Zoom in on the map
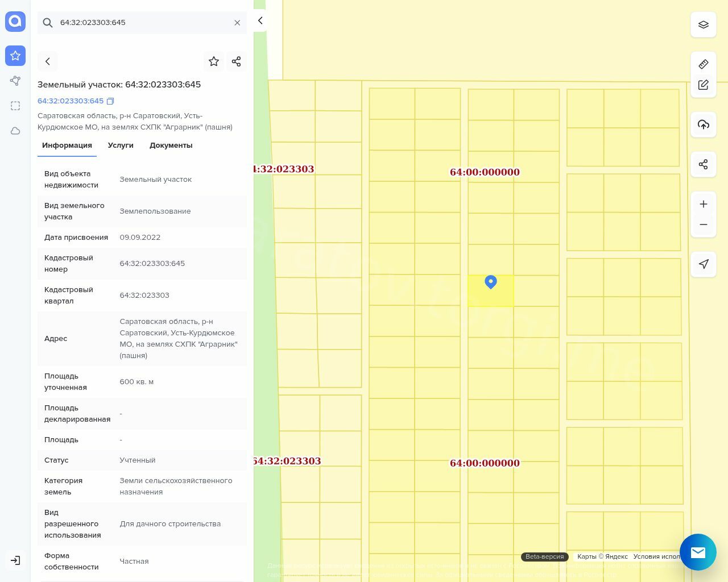 pos(704,204)
